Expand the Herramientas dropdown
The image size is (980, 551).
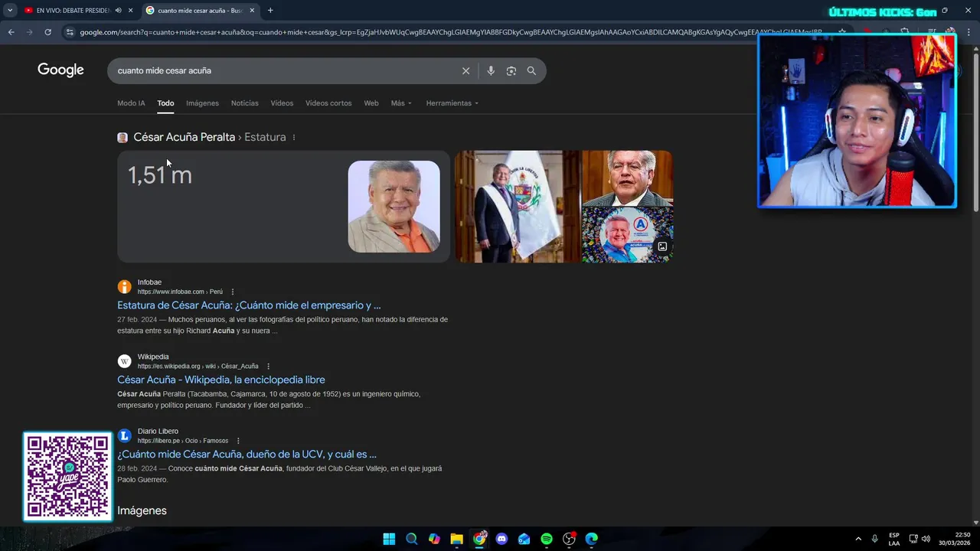click(x=452, y=103)
